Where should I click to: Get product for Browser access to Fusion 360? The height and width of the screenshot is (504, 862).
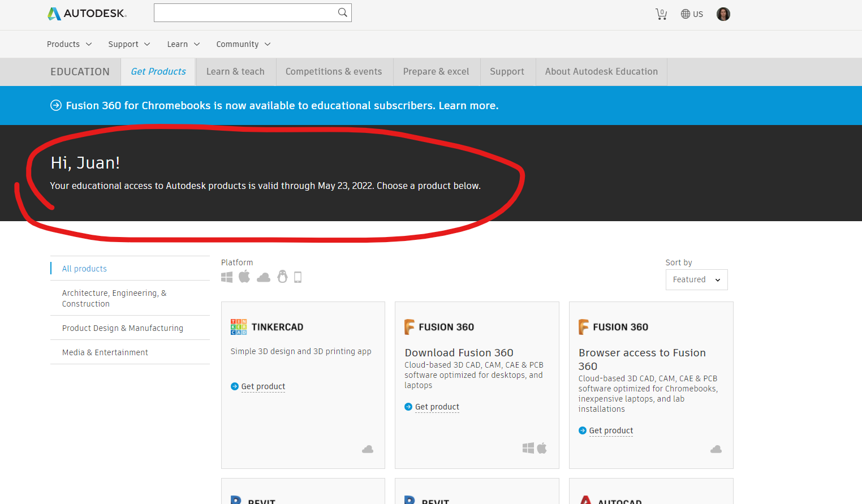tap(611, 430)
